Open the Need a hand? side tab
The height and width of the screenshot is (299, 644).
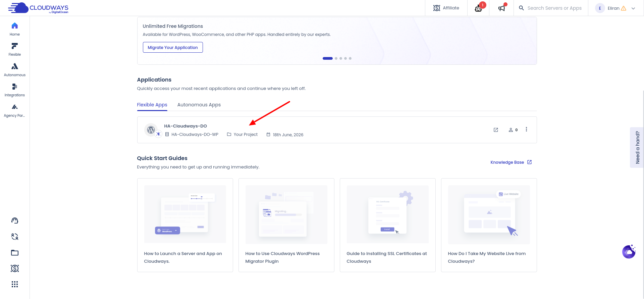click(x=637, y=147)
